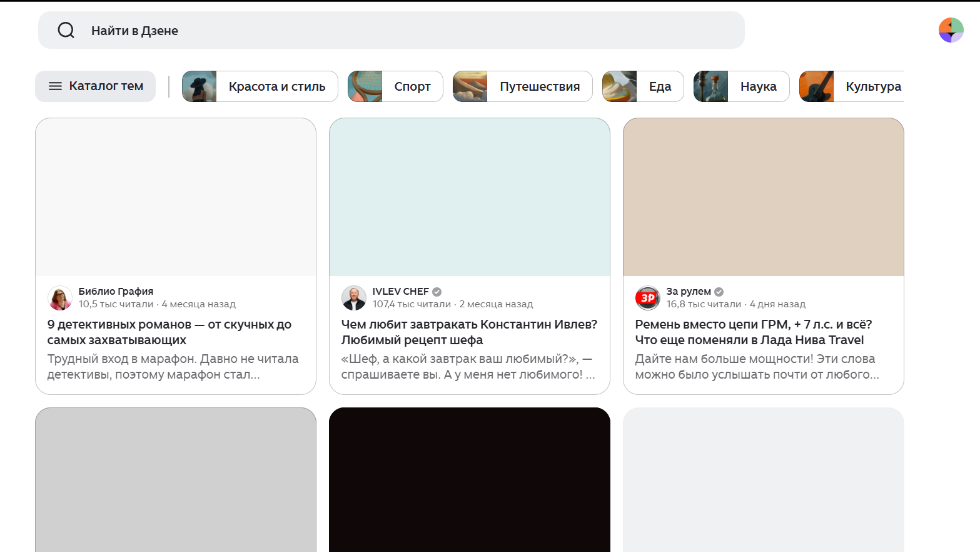Open the beige thumbnail of За рулем article

pos(763,197)
